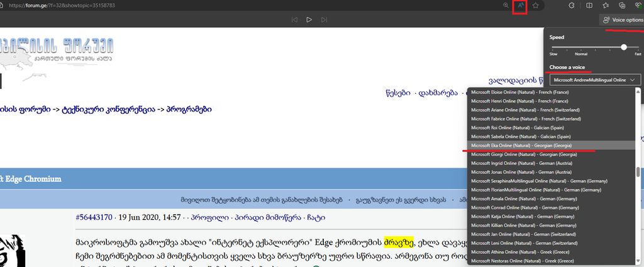Open the ჩატი link of the post
This screenshot has width=644, height=267.
coord(316,217)
